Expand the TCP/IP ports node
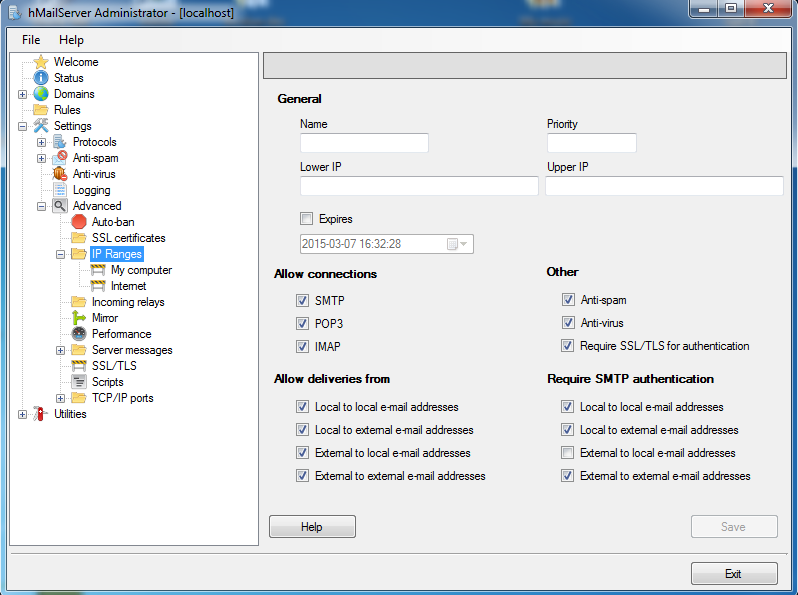Screen dimensions: 798x595 (x=61, y=398)
